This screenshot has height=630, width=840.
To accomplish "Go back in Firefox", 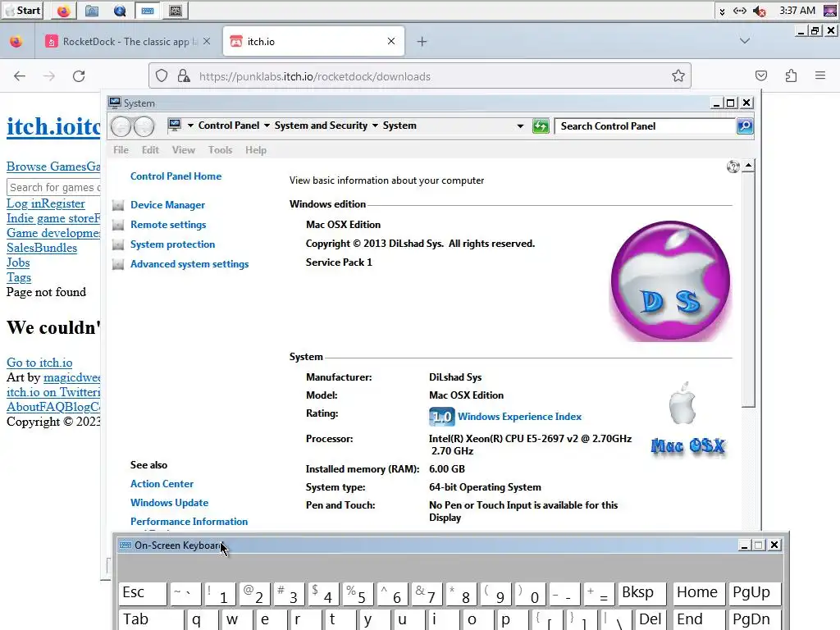I will (x=20, y=76).
